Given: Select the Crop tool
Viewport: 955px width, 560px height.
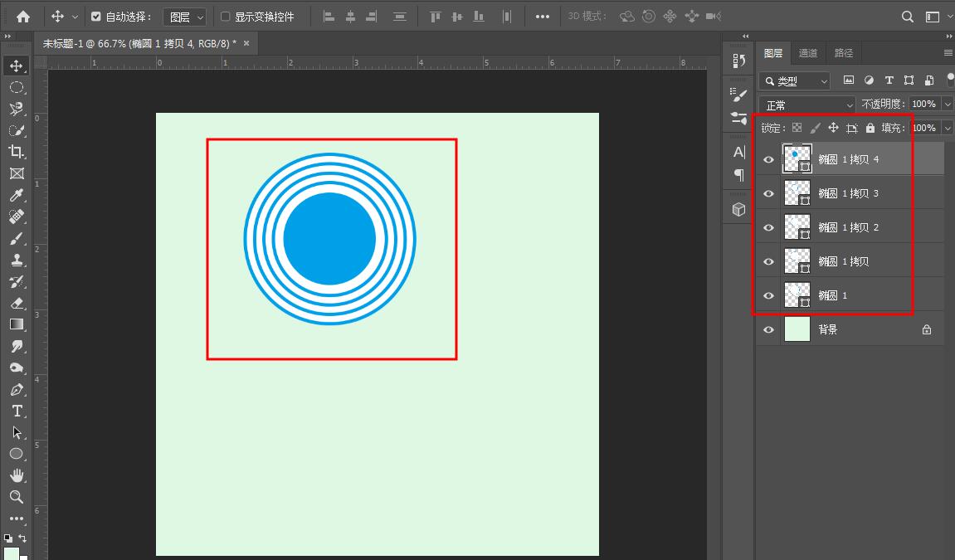Looking at the screenshot, I should pos(17,152).
